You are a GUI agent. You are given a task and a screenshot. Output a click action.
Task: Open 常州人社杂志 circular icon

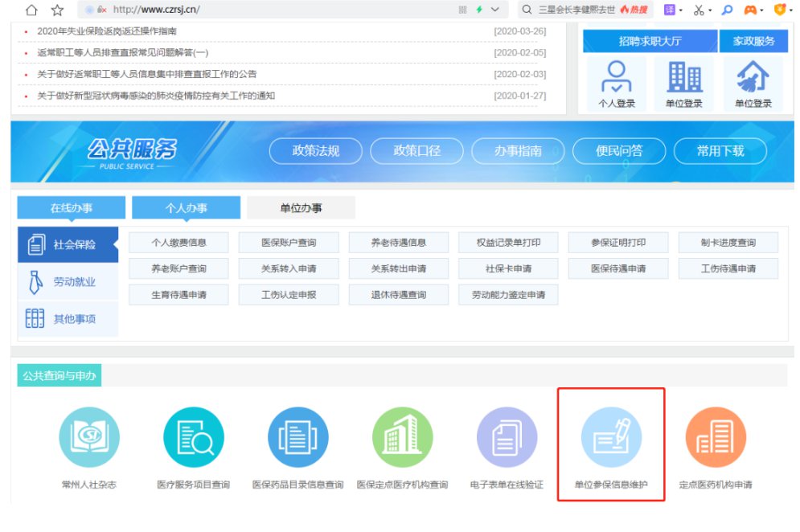[x=88, y=437]
